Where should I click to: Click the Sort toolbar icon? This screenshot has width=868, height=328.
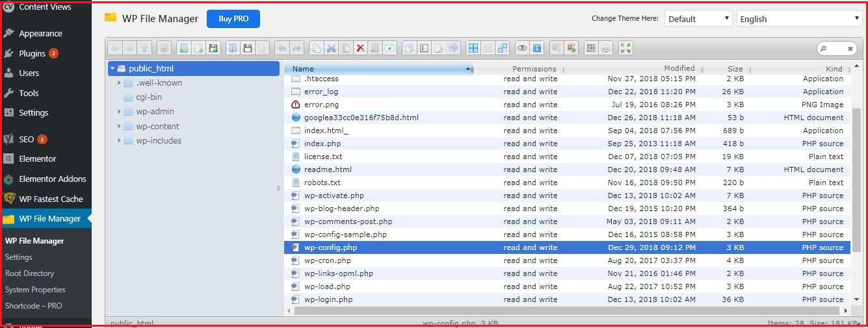[x=605, y=48]
